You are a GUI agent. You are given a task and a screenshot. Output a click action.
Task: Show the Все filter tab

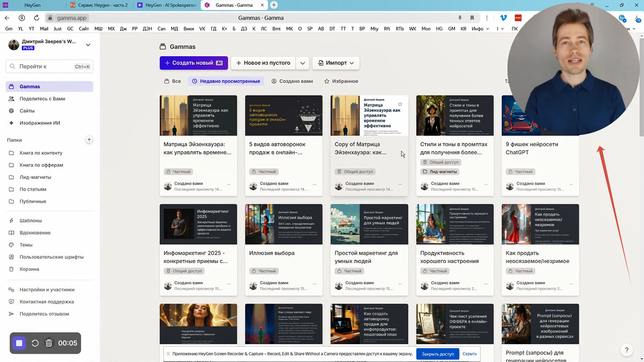pos(172,81)
